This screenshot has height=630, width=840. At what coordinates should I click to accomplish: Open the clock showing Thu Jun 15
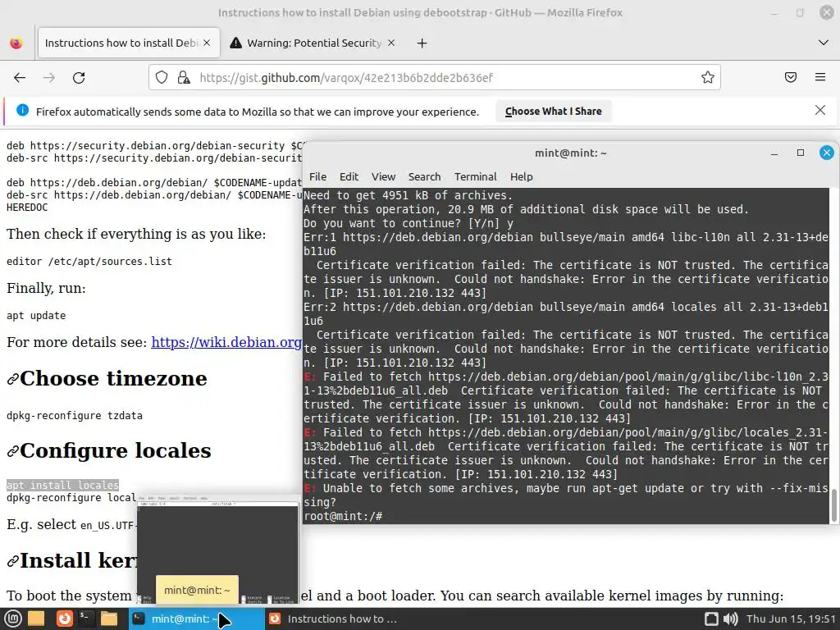point(792,619)
